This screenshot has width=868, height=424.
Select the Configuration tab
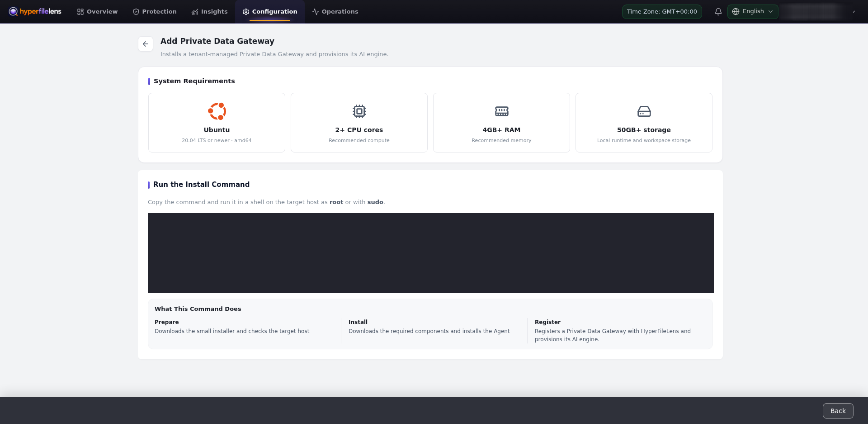[x=270, y=12]
